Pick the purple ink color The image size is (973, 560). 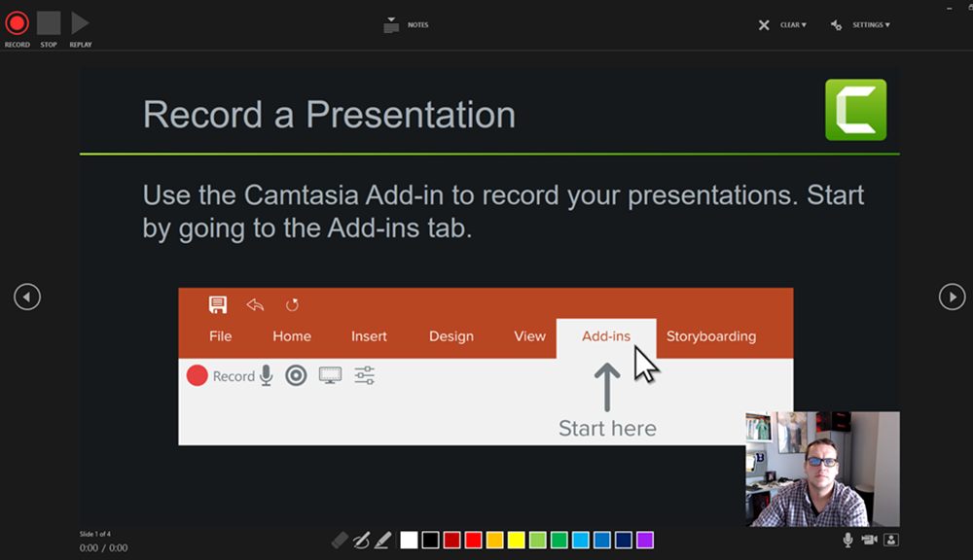[x=645, y=541]
